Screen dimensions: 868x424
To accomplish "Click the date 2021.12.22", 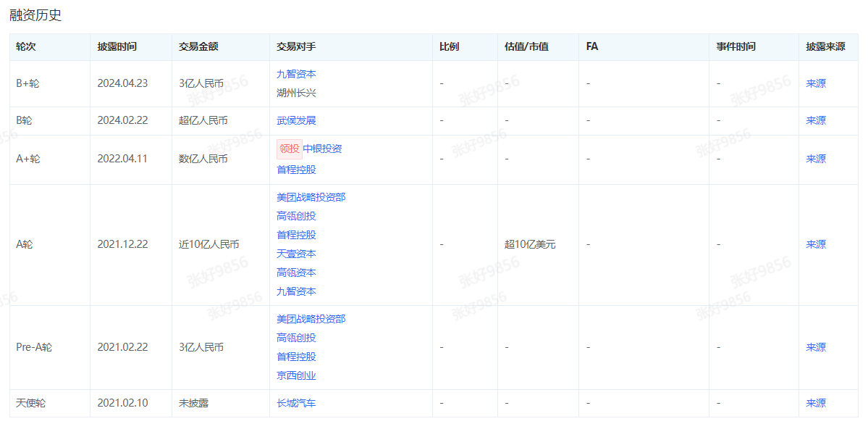I will click(123, 244).
